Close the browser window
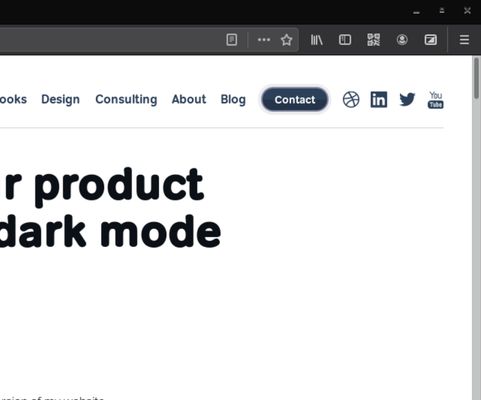Image resolution: width=481 pixels, height=400 pixels. [467, 11]
